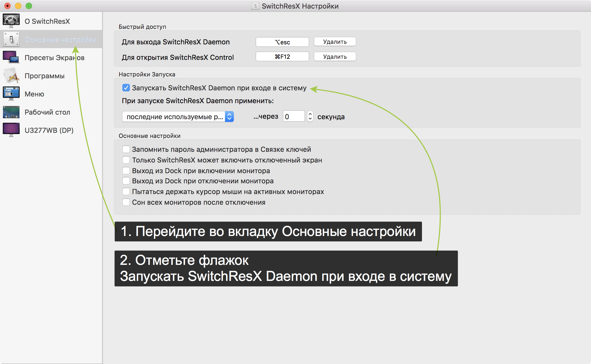Click the Быстрый доступ section heading
Screen dimensions: 591x364
tap(142, 27)
